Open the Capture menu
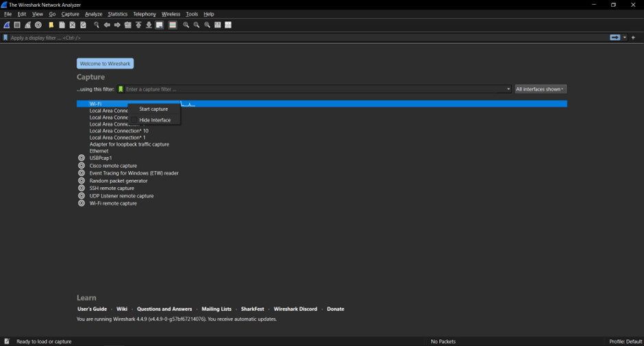The width and height of the screenshot is (644, 346). click(x=71, y=14)
